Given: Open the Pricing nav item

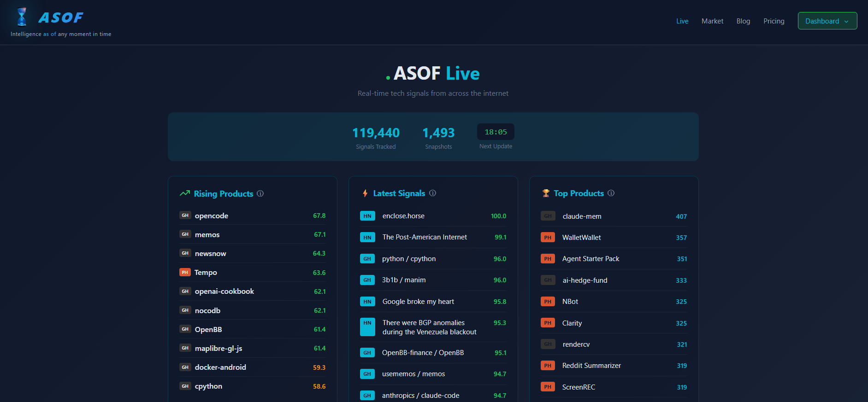Looking at the screenshot, I should 774,21.
